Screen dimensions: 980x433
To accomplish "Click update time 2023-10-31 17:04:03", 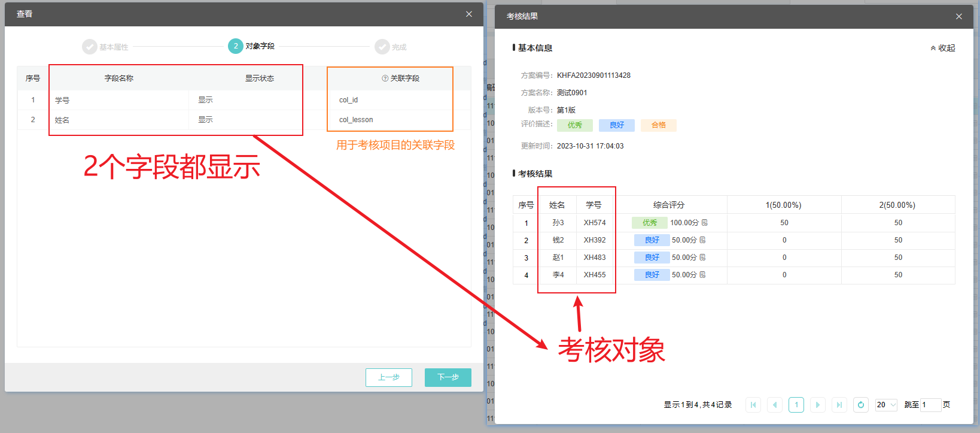I will point(590,146).
